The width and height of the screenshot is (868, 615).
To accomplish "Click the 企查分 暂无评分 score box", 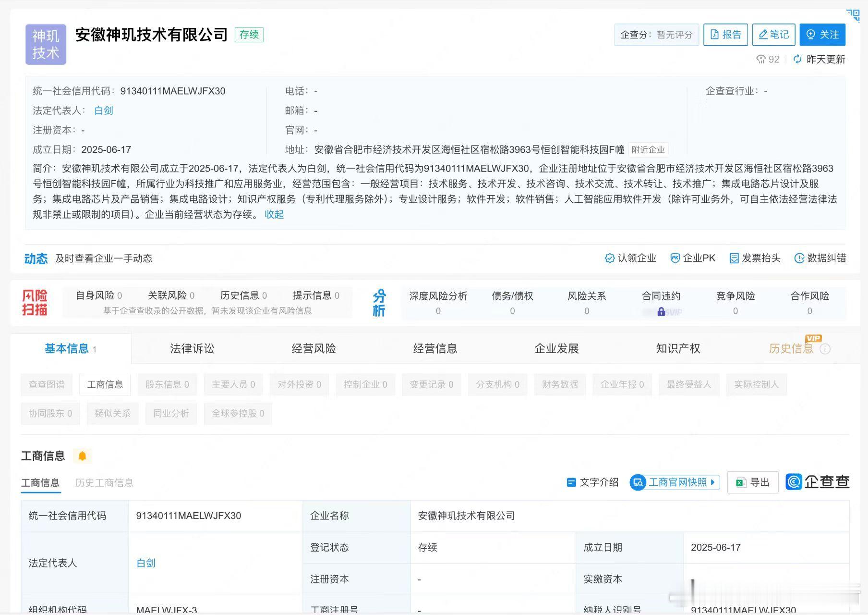I will tap(656, 35).
